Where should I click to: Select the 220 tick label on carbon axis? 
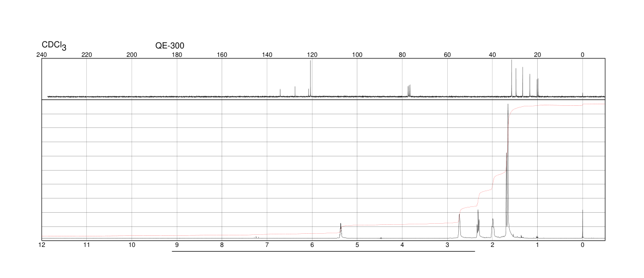[x=87, y=55]
